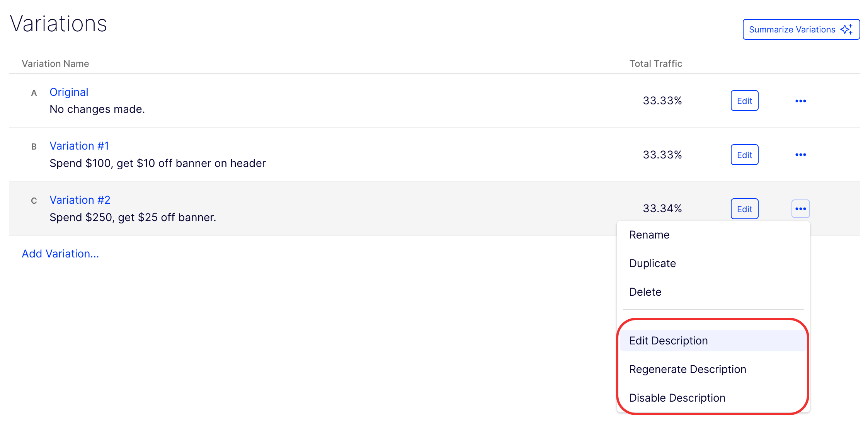Click Edit Description menu item

point(669,341)
